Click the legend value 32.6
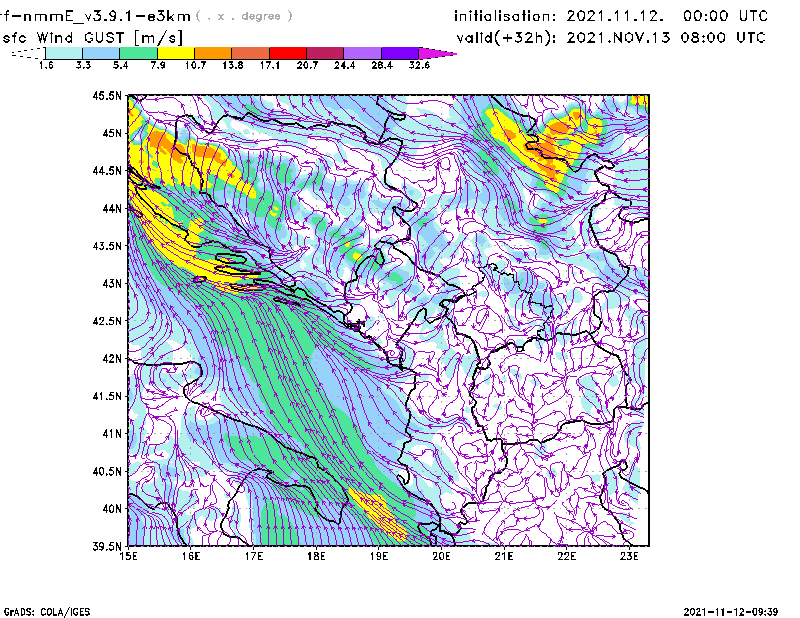This screenshot has height=618, width=800. tap(419, 65)
